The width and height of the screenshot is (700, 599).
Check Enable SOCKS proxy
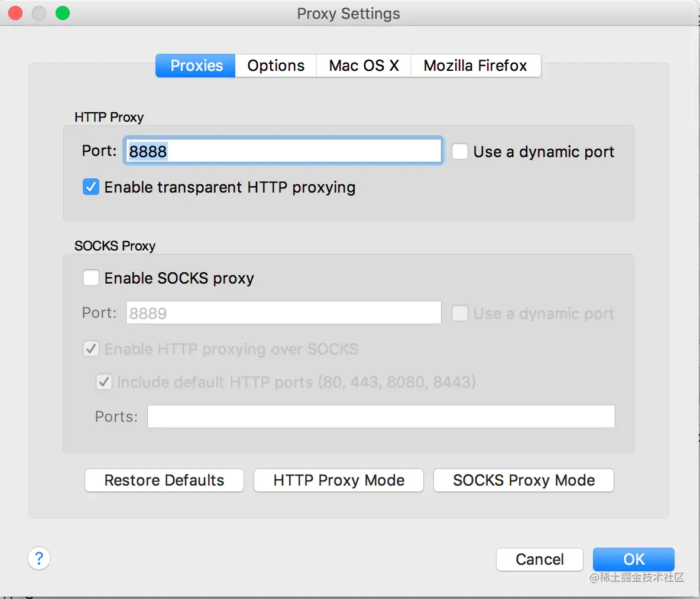coord(91,278)
